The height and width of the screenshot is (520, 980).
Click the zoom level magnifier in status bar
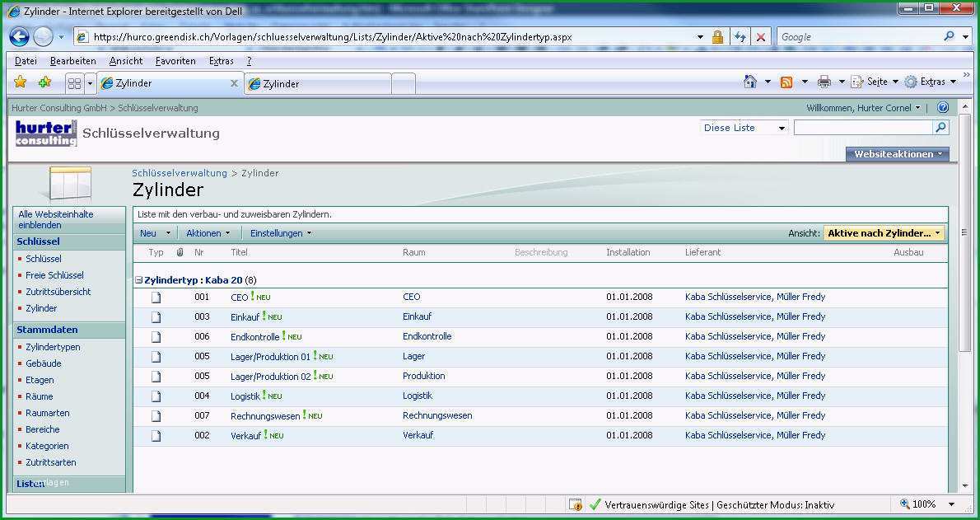[x=904, y=504]
